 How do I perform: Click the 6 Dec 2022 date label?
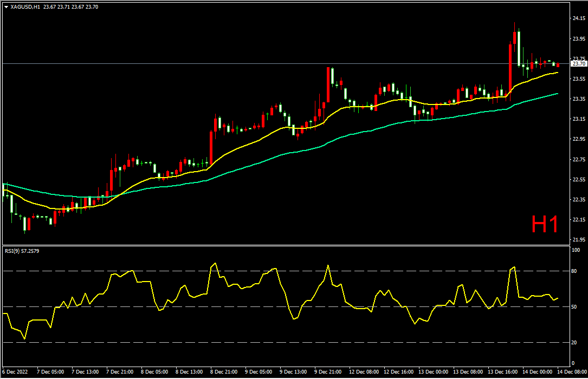(x=15, y=372)
